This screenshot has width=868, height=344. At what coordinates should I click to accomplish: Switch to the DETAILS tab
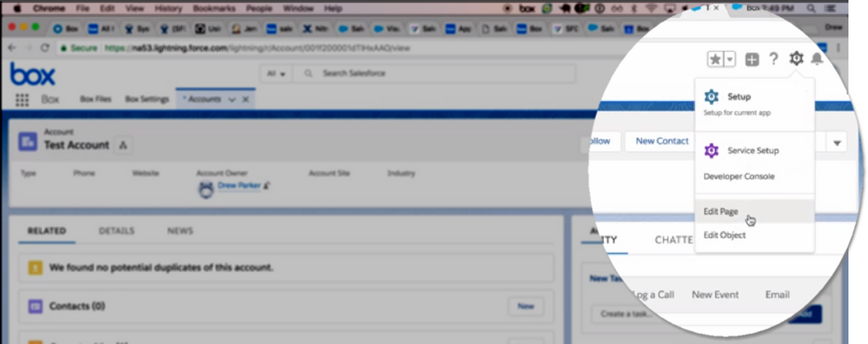click(x=116, y=230)
